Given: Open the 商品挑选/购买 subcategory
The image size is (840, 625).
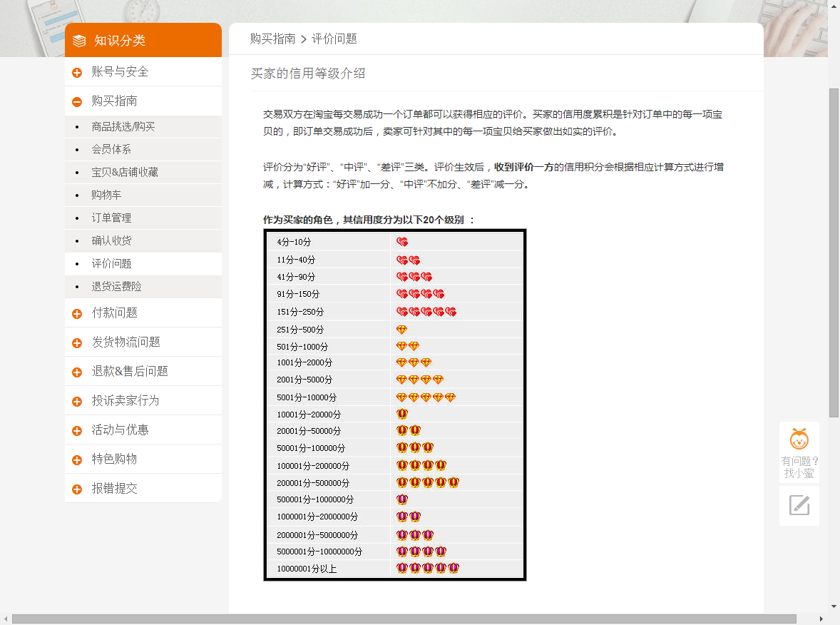Looking at the screenshot, I should [123, 126].
